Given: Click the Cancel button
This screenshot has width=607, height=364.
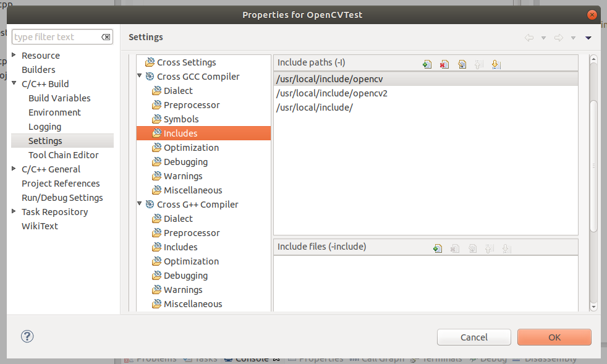Looking at the screenshot, I should 474,337.
